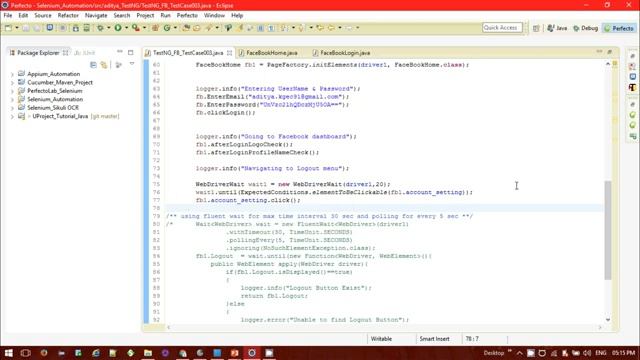Viewport: 640px width, 360px height.
Task: Click the taskbar clock showing 05:15 PM
Action: point(623,353)
